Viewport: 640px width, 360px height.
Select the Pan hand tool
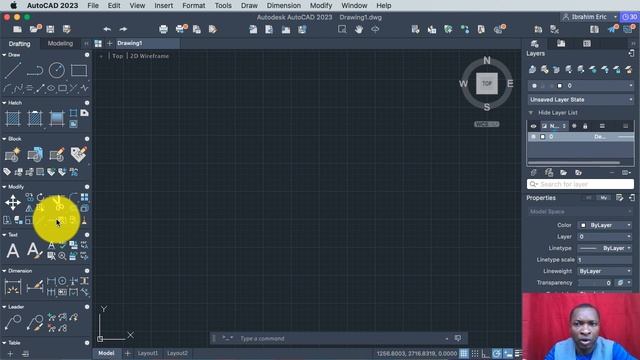click(x=359, y=29)
